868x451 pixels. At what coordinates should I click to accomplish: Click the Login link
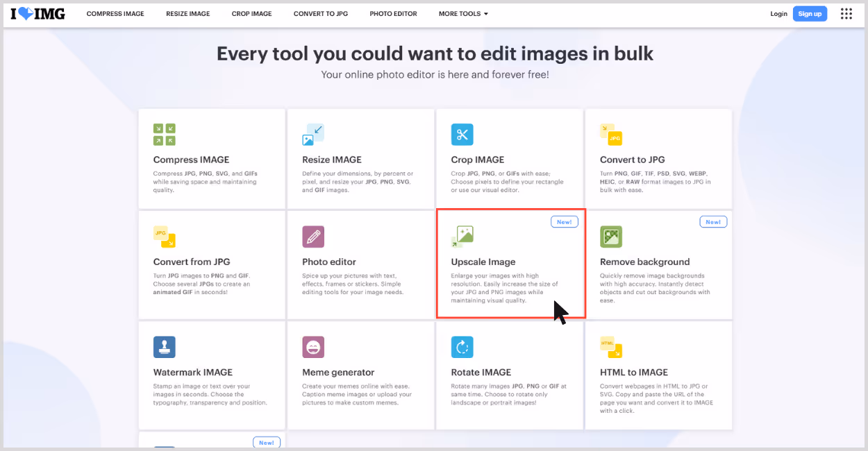(x=779, y=14)
